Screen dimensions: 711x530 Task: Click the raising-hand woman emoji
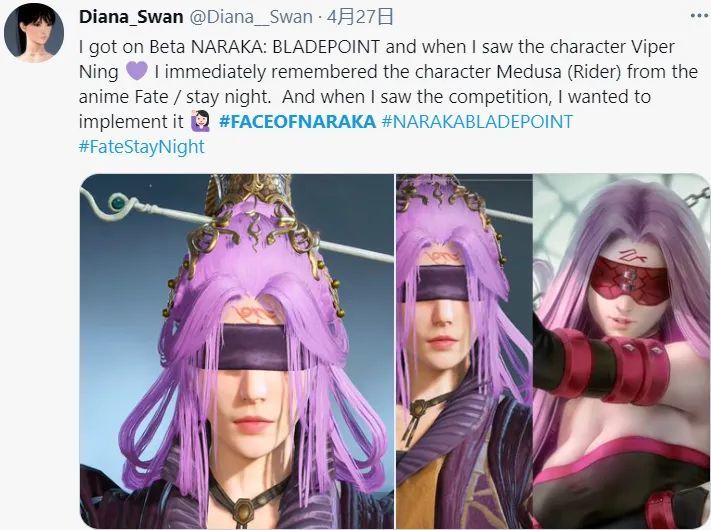point(200,121)
